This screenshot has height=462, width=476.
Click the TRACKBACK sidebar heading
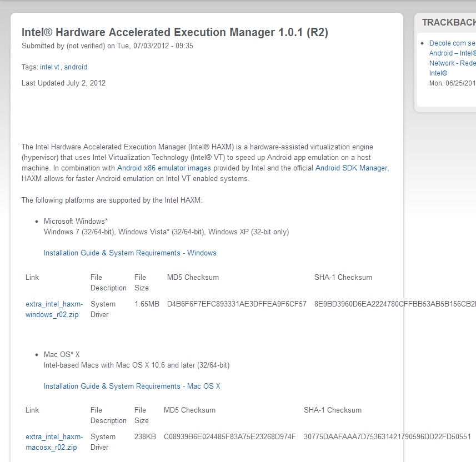click(449, 22)
